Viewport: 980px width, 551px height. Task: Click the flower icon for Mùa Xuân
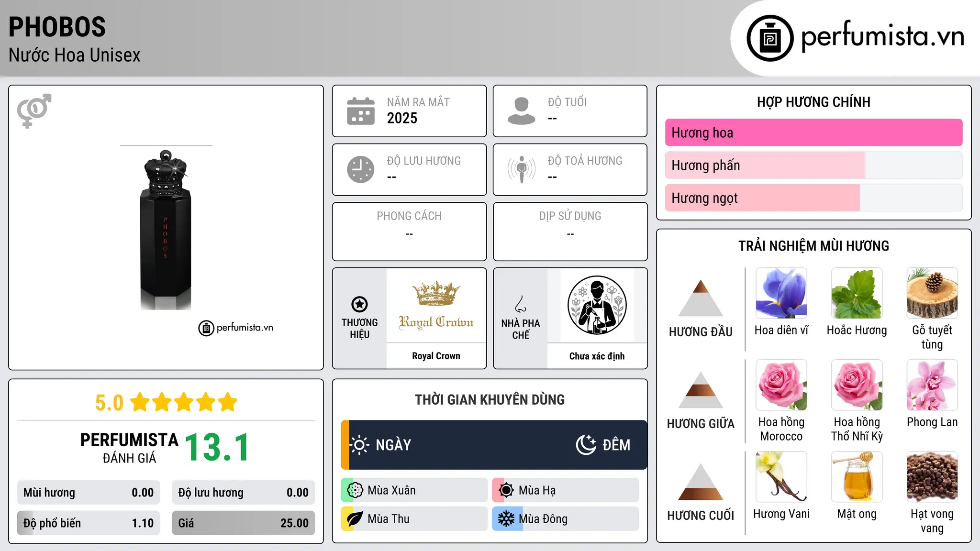pyautogui.click(x=355, y=490)
